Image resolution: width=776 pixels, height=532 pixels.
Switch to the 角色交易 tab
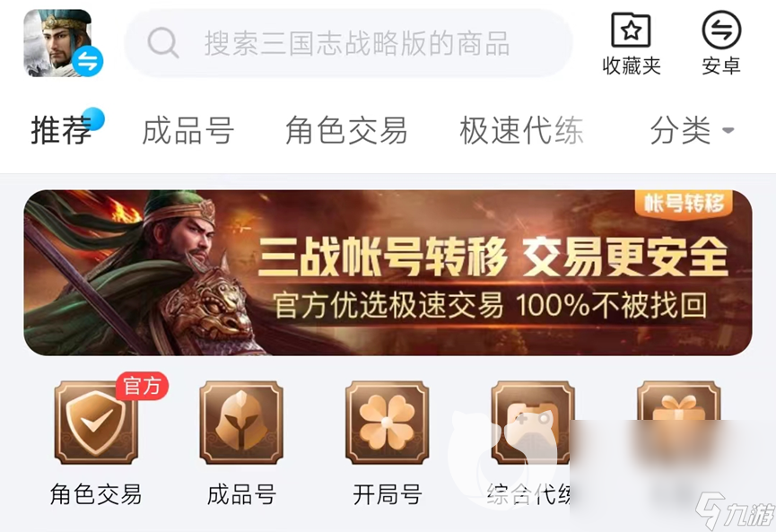pos(346,131)
